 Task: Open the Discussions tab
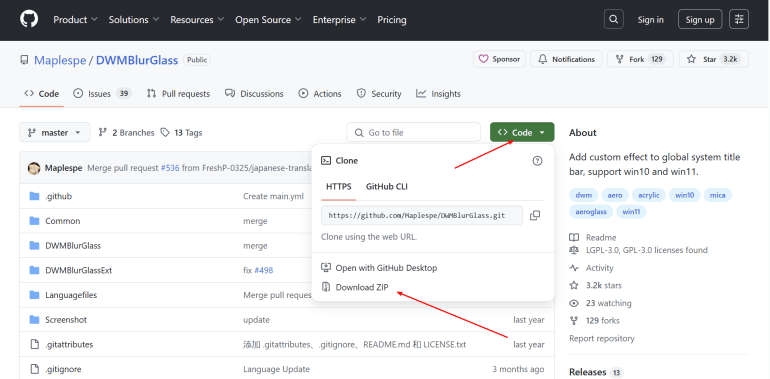(254, 94)
